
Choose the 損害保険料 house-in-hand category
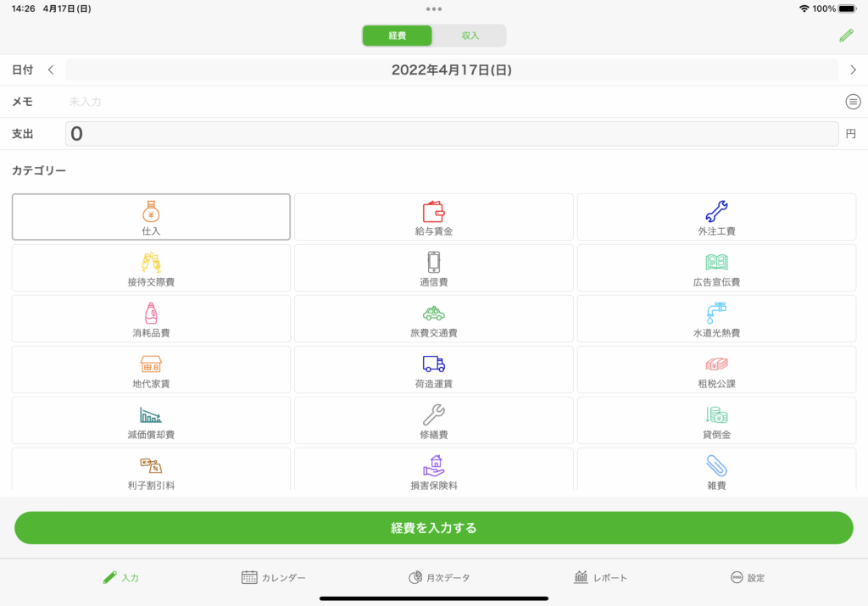[x=434, y=470]
